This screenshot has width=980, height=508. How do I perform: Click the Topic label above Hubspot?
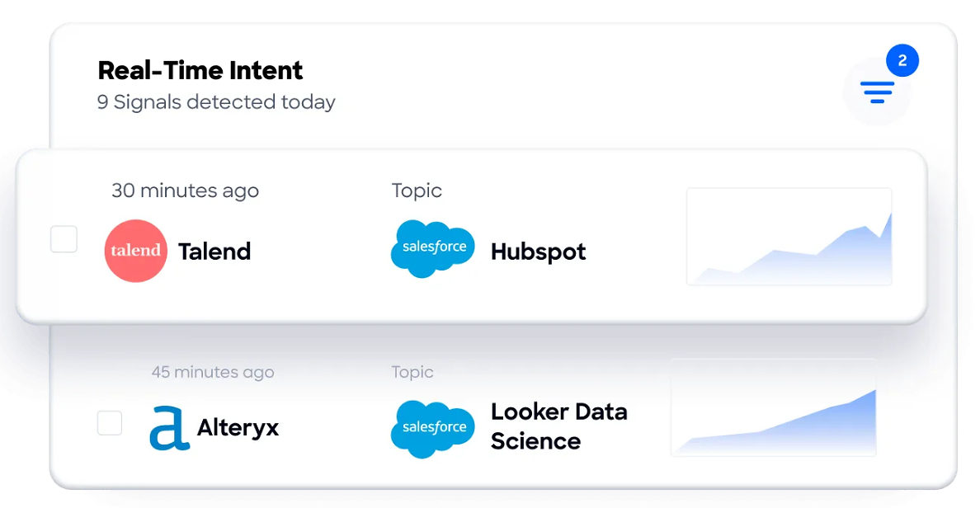[x=417, y=190]
